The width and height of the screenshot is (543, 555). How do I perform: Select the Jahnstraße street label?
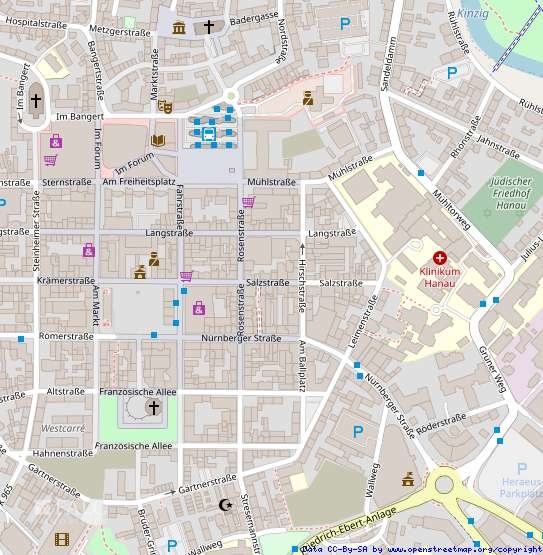(498, 147)
